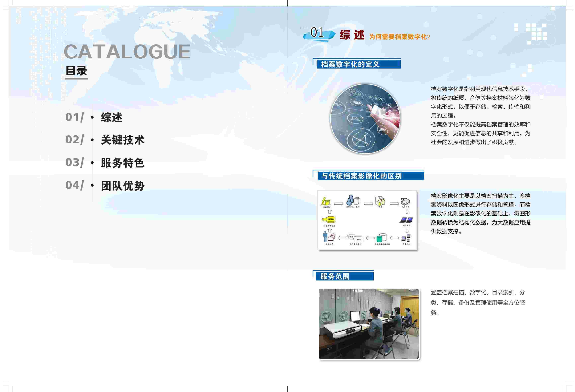Click the number 04/ in catalogue
The height and width of the screenshot is (392, 575).
pos(75,185)
